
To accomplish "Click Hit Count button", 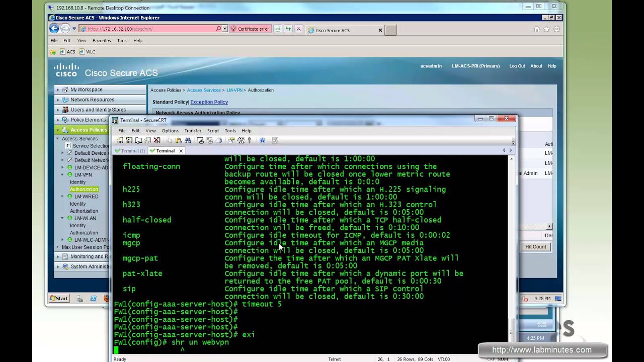I will (535, 247).
